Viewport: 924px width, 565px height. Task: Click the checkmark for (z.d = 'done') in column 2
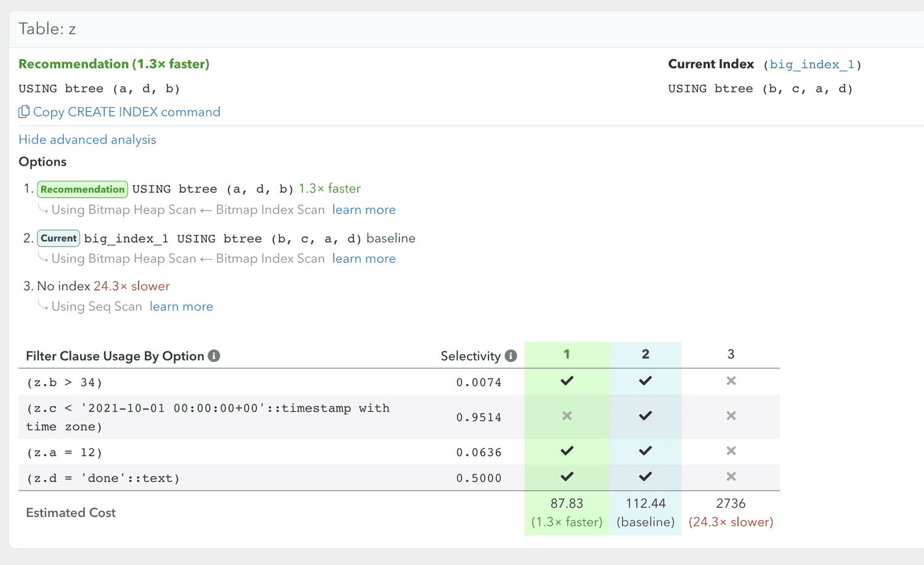pyautogui.click(x=645, y=477)
